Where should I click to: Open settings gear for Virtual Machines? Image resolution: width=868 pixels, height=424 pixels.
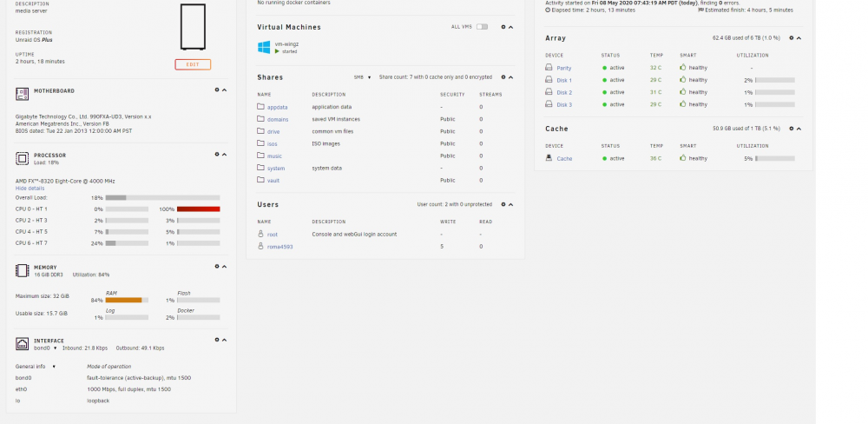503,27
